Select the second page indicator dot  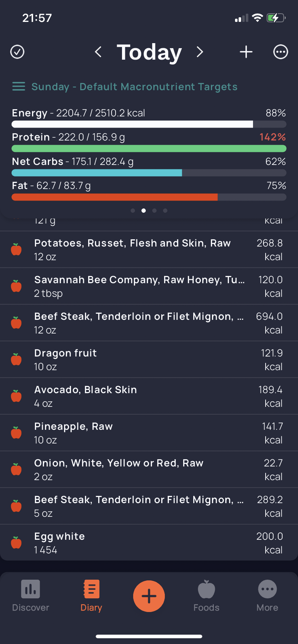tap(144, 211)
